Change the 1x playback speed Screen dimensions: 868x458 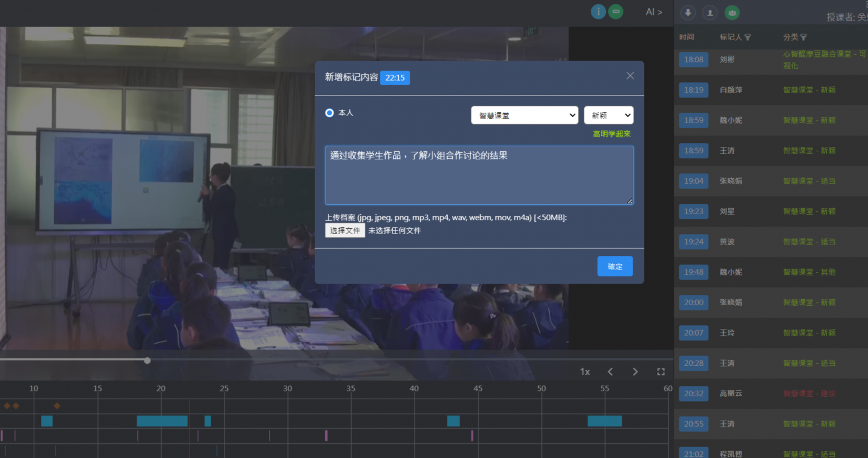(x=585, y=372)
